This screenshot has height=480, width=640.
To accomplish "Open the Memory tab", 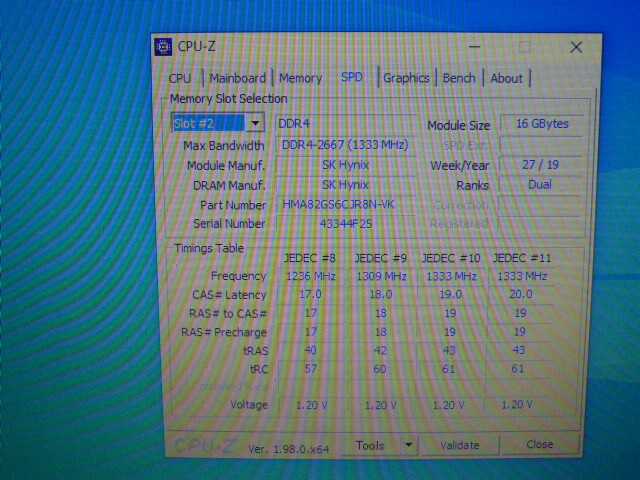I will [300, 78].
